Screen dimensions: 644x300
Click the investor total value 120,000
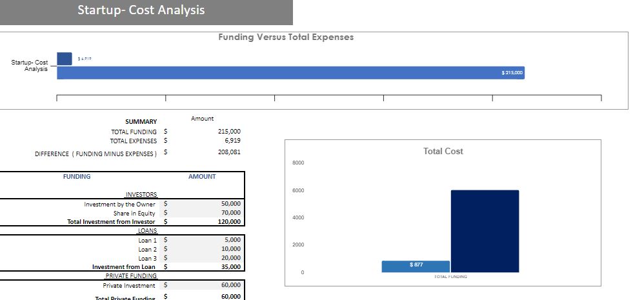click(x=229, y=222)
